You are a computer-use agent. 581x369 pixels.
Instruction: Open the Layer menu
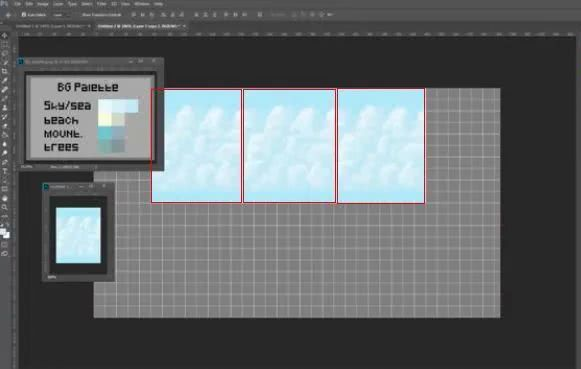tap(58, 4)
